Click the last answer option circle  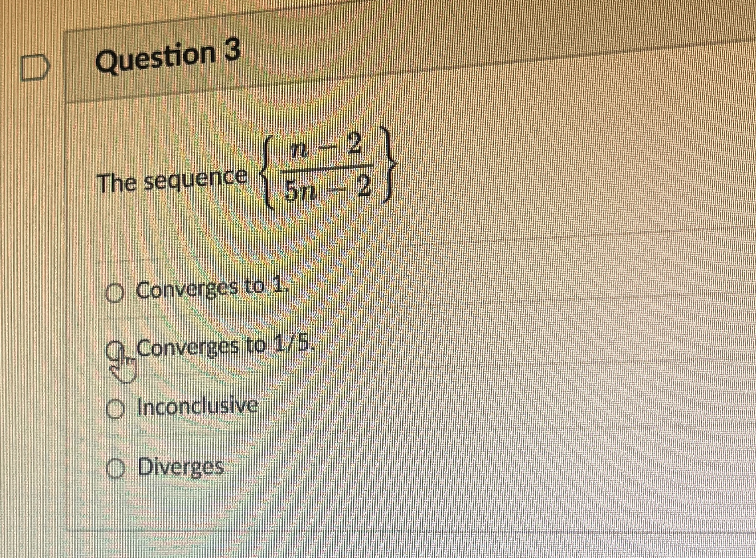click(116, 467)
